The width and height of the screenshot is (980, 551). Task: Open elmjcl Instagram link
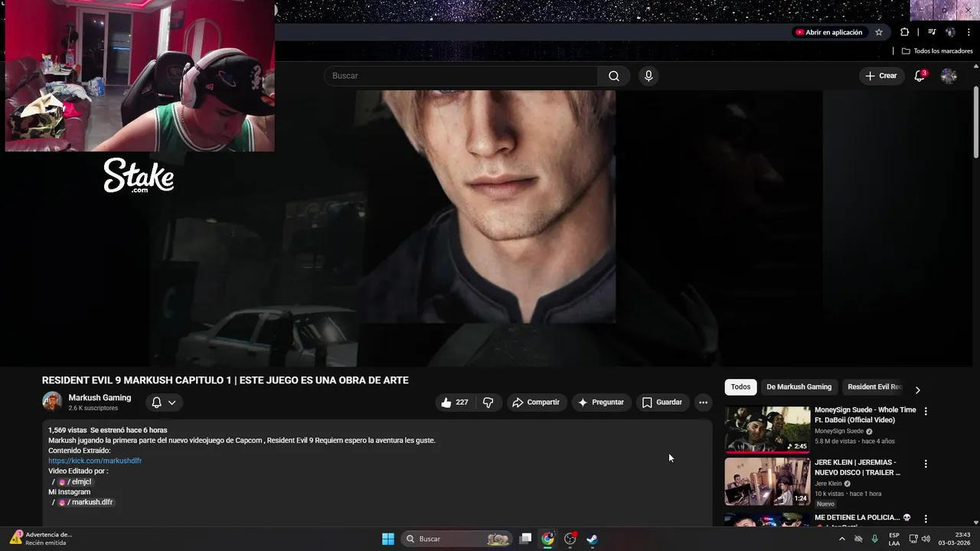[75, 481]
